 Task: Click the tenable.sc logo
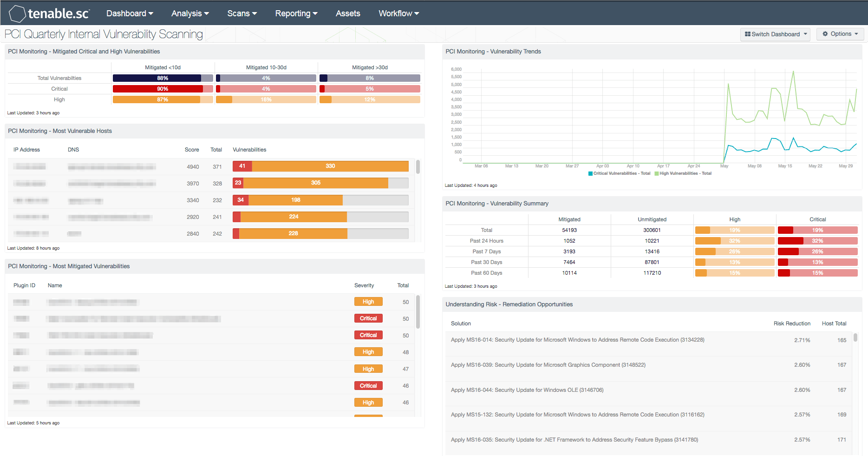click(x=49, y=13)
